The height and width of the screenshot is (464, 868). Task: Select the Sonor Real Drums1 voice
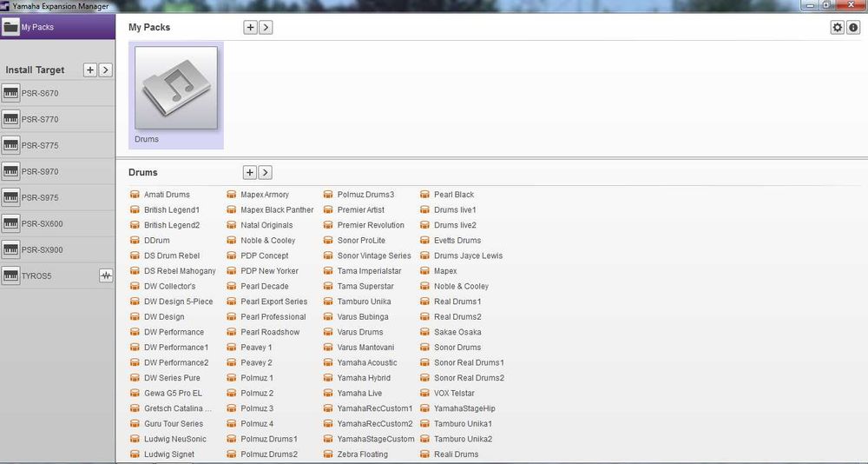469,362
